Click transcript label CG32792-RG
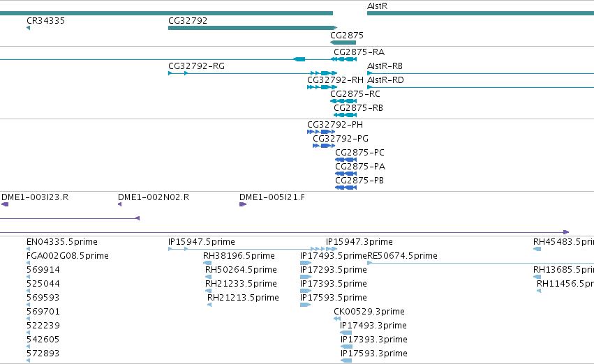 [196, 66]
